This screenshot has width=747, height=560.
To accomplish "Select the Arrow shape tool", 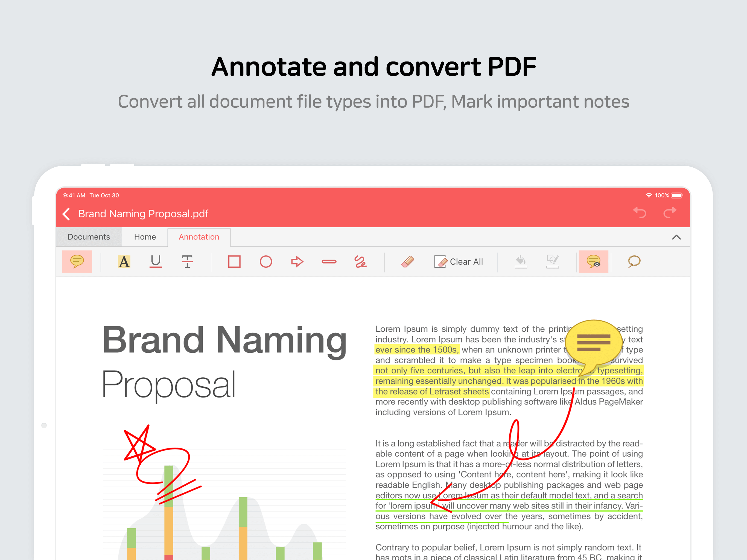I will click(x=297, y=261).
